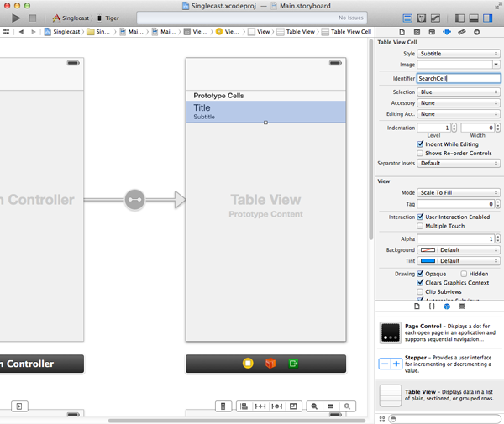Show the File Template library
504x424 pixels.
tap(417, 306)
